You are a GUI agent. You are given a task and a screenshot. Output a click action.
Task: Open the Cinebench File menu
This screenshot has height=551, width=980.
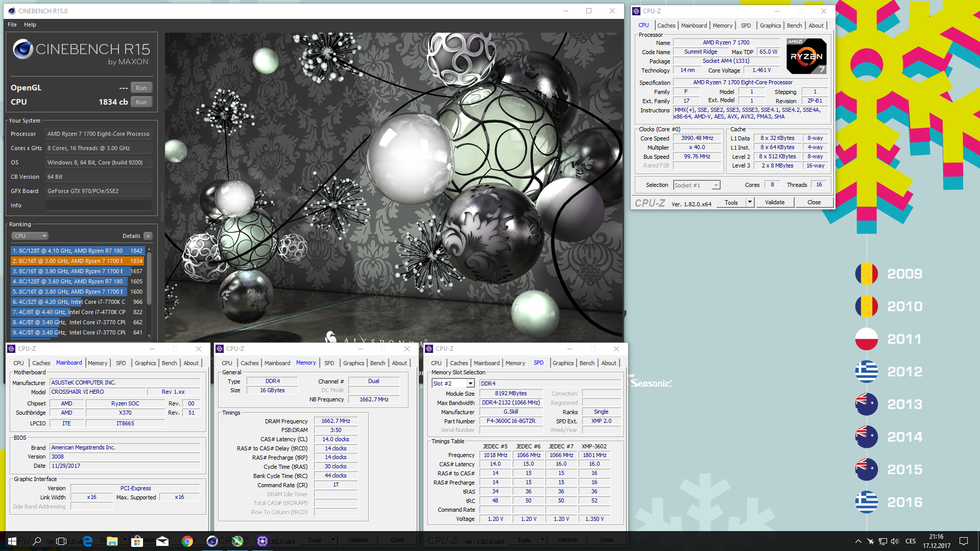(12, 25)
